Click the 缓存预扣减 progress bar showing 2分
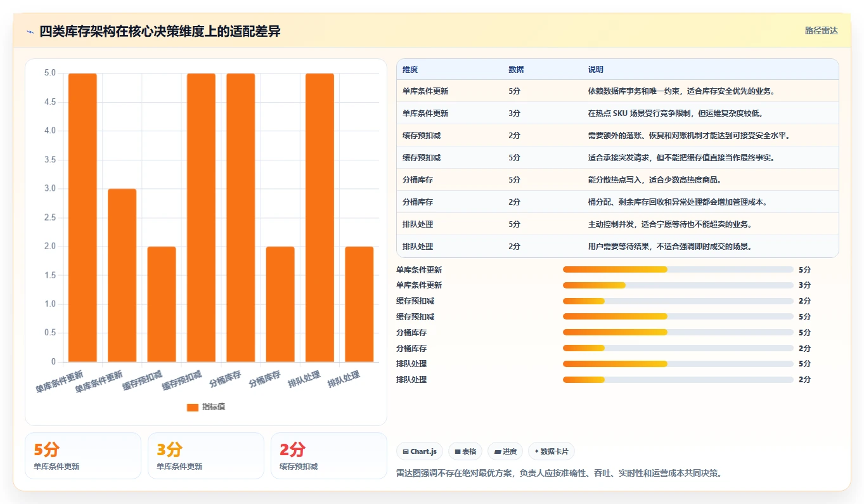The height and width of the screenshot is (504, 864). click(x=678, y=301)
